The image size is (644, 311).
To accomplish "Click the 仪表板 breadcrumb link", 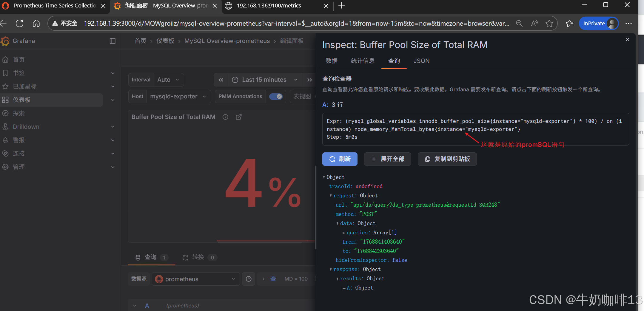I will [165, 41].
